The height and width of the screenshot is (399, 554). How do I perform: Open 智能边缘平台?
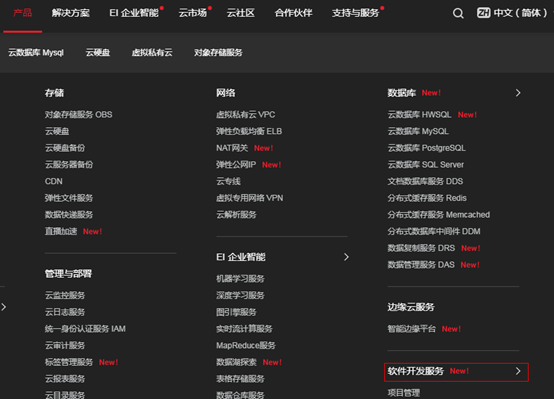coord(412,329)
